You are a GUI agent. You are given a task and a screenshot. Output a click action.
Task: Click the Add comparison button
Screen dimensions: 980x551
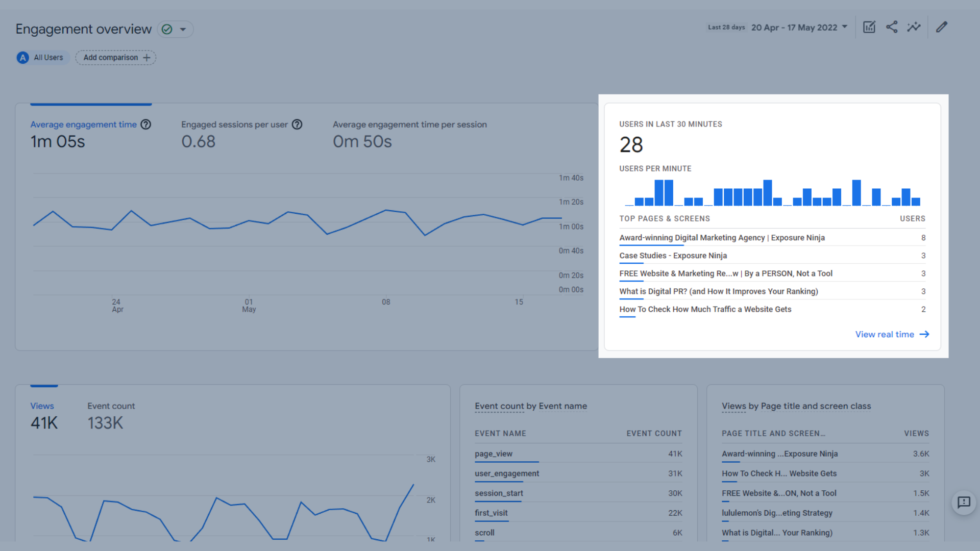pos(116,58)
